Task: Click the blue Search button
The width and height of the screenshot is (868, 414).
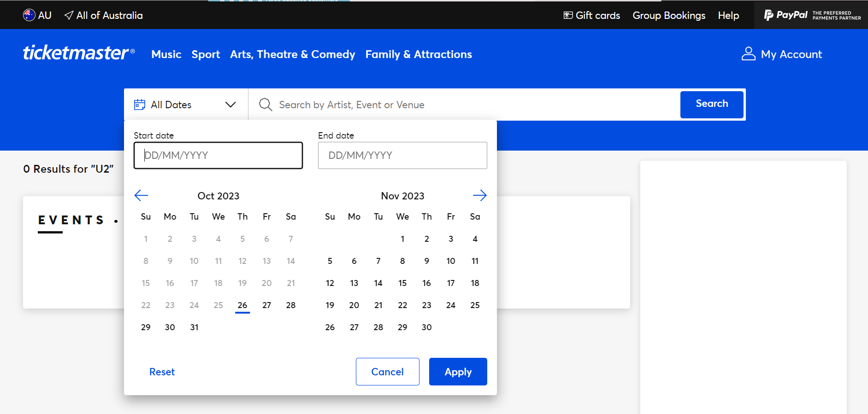Action: [711, 104]
